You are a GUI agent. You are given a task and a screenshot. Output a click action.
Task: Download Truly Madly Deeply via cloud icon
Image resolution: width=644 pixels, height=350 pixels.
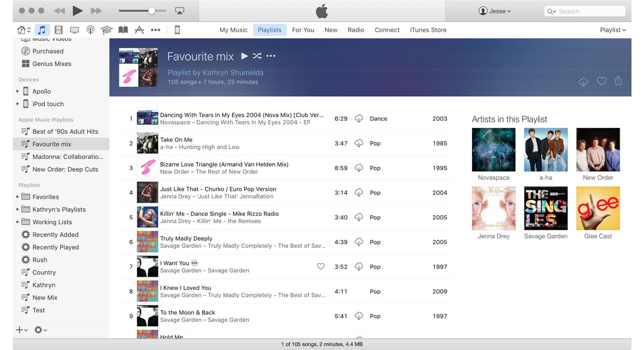click(359, 242)
